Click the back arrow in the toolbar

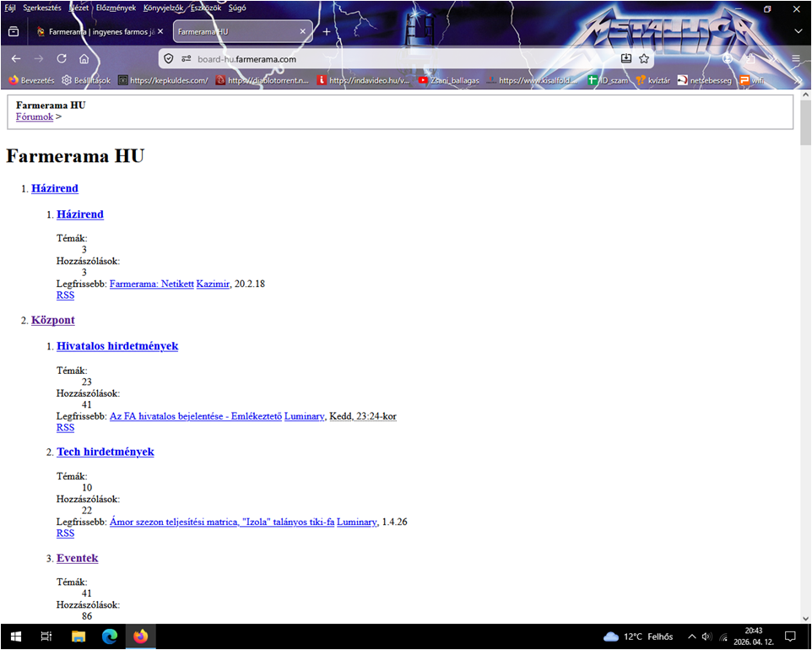point(16,59)
